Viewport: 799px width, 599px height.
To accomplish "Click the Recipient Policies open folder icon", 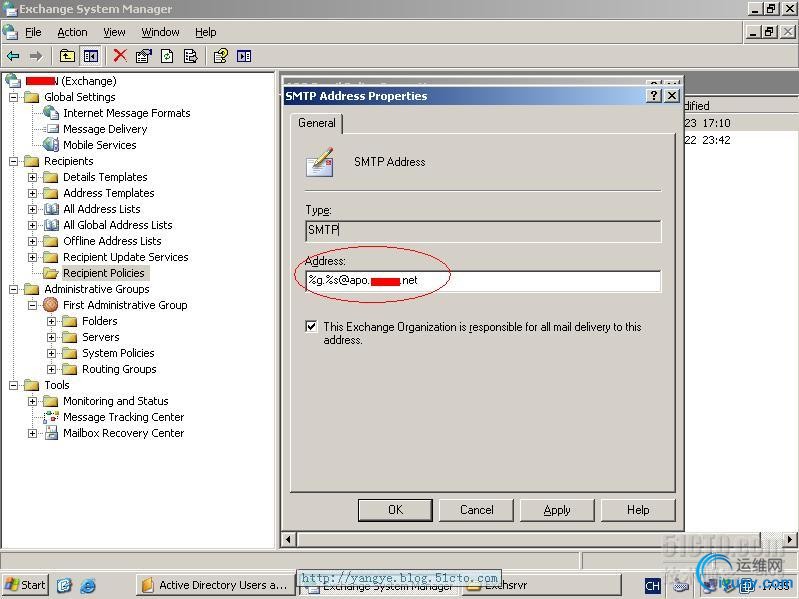I will click(50, 273).
